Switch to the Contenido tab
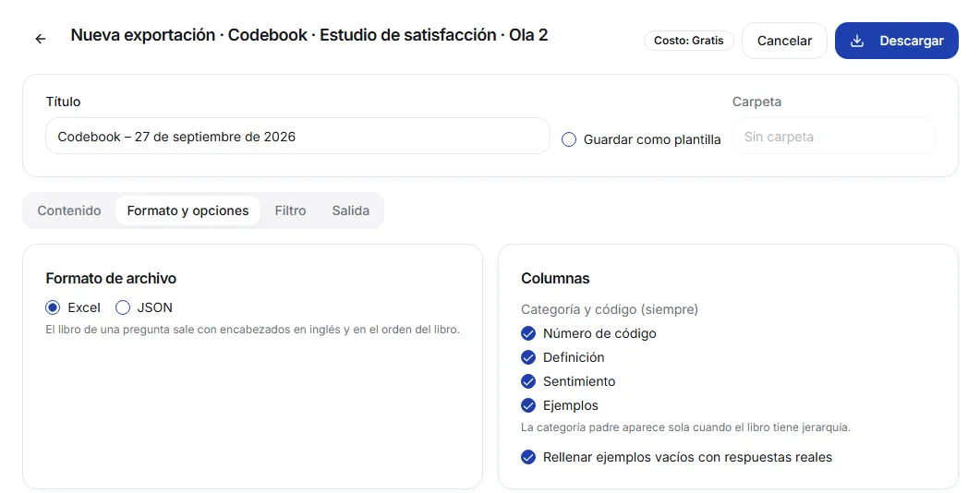Image resolution: width=980 pixels, height=493 pixels. [x=69, y=210]
